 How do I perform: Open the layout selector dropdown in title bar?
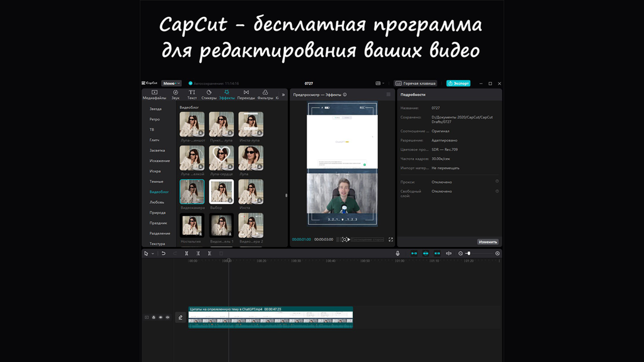(x=380, y=83)
